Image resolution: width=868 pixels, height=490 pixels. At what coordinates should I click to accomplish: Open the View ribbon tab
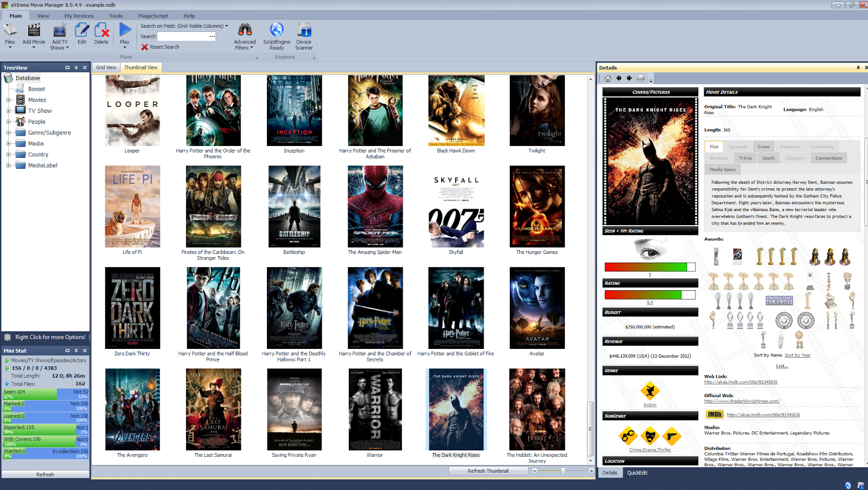pos(43,16)
